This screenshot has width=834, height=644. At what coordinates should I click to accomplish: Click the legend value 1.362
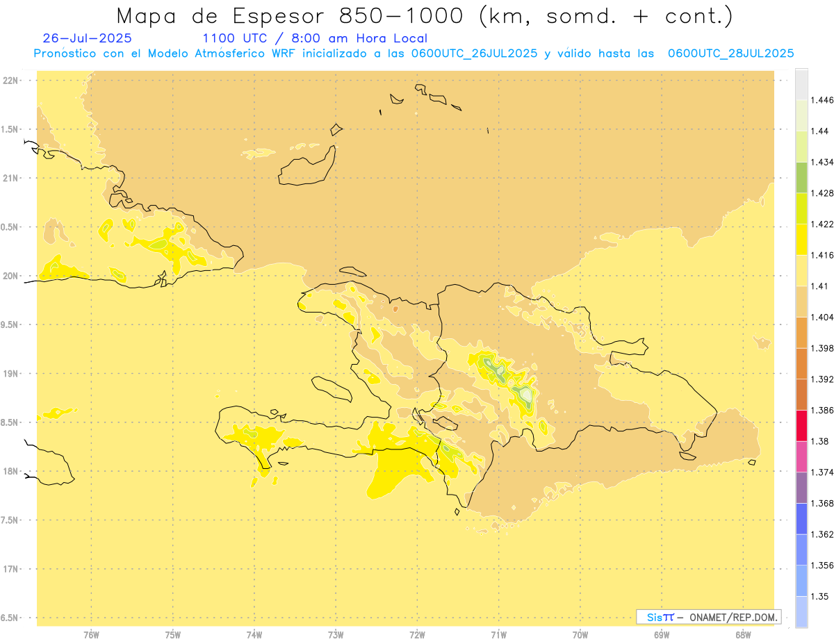tap(824, 534)
